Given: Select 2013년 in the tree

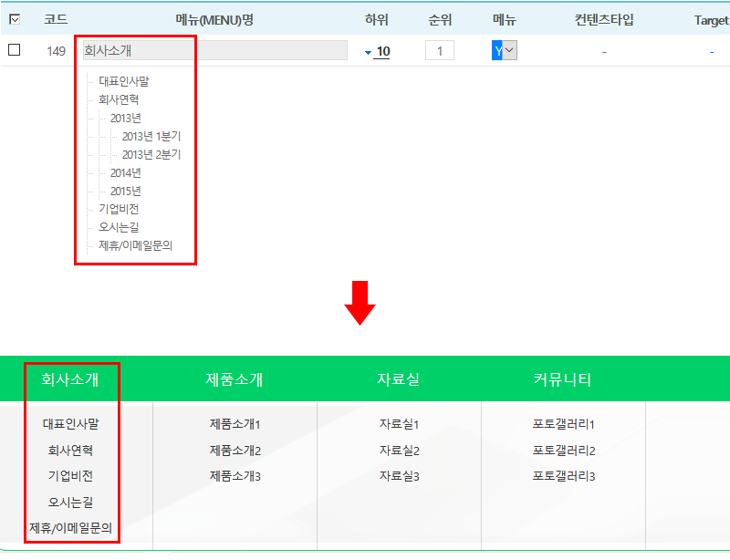Looking at the screenshot, I should pyautogui.click(x=125, y=118).
